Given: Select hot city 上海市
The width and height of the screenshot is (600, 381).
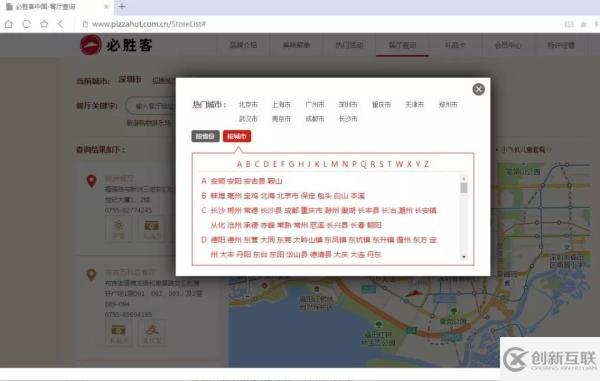Looking at the screenshot, I should (281, 104).
